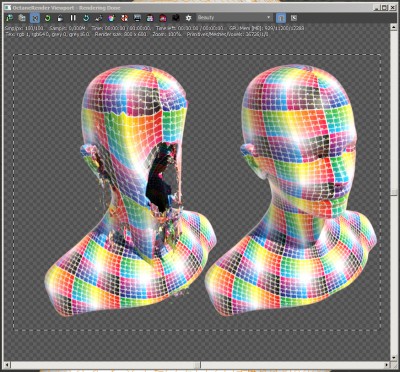Click the pink render region icon
The height and width of the screenshot is (372, 400).
pyautogui.click(x=150, y=18)
